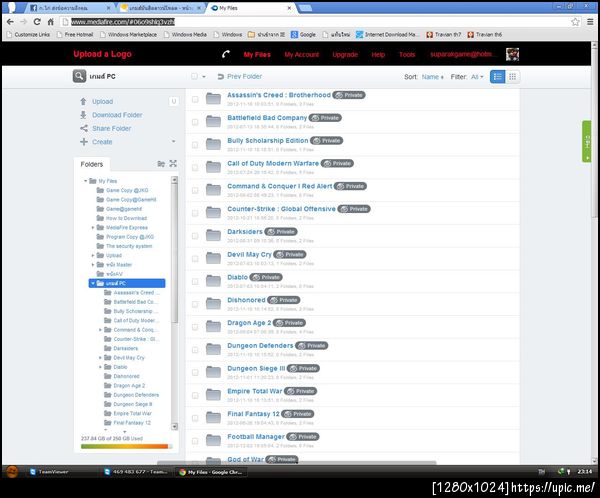Screen dimensions: 600x498
Task: Click Download Folder link
Action: point(117,115)
